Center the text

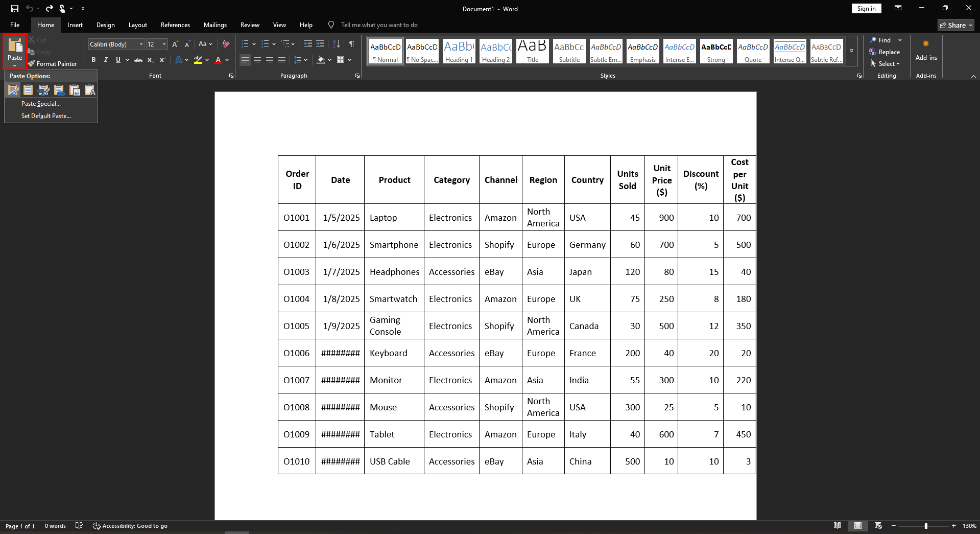click(x=257, y=60)
